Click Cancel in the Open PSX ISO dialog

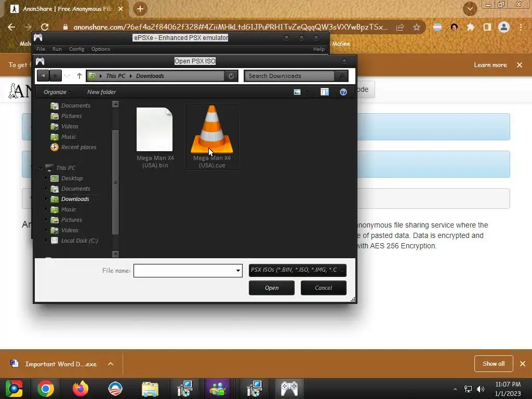pyautogui.click(x=323, y=288)
